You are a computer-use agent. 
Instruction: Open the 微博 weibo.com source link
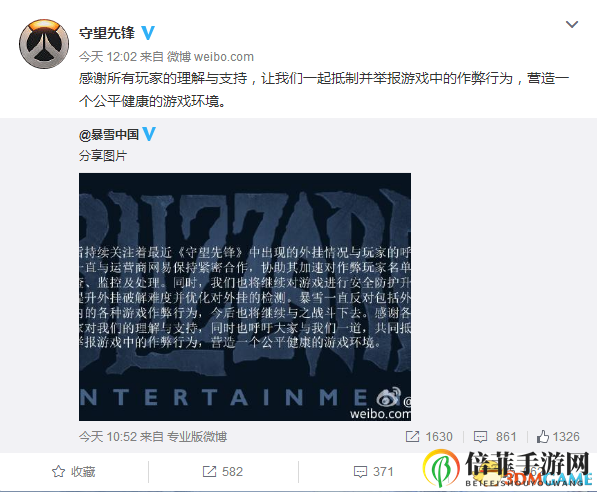[x=210, y=57]
